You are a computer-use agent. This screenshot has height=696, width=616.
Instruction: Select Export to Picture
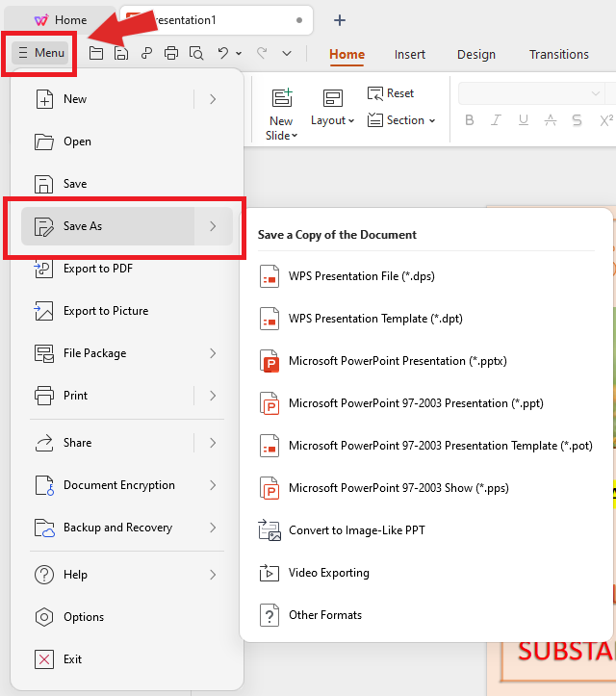(x=127, y=311)
